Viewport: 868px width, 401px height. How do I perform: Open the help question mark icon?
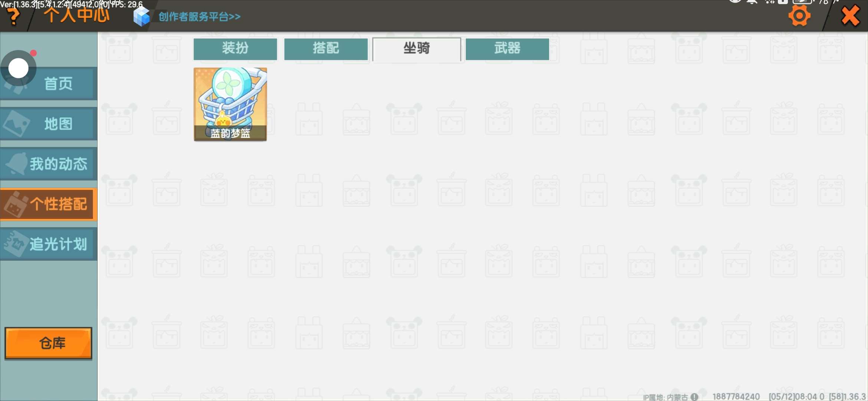(x=14, y=17)
